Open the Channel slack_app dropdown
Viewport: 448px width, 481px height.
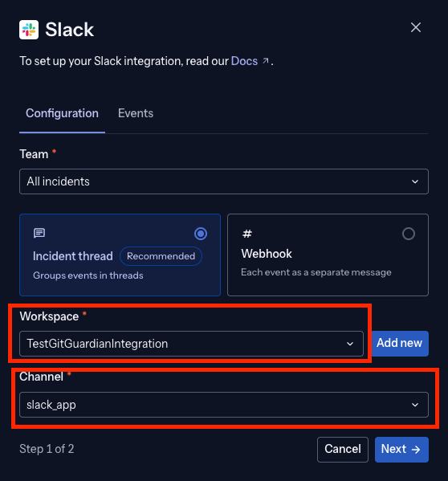point(224,405)
